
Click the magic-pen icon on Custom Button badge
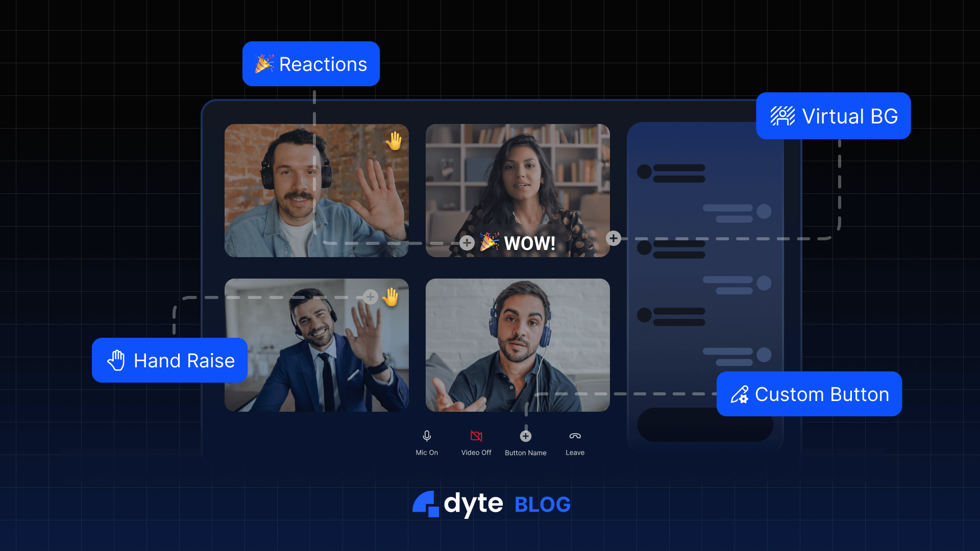pyautogui.click(x=741, y=394)
